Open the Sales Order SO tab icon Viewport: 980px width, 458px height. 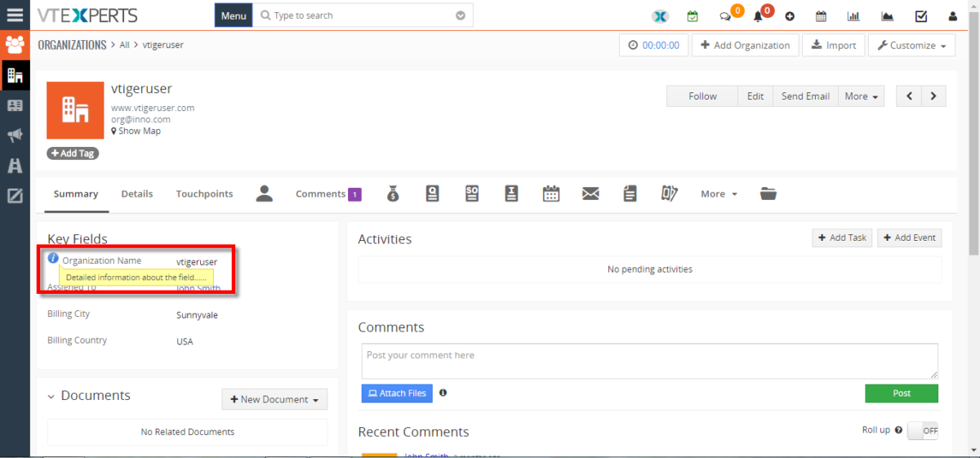[472, 193]
